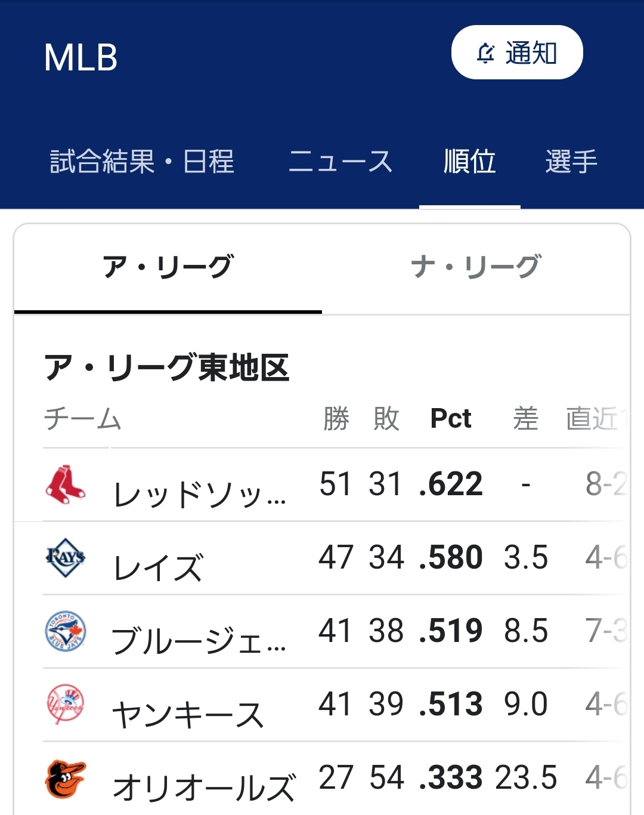Switch to the ニュース tab
644x815 pixels.
(x=340, y=161)
